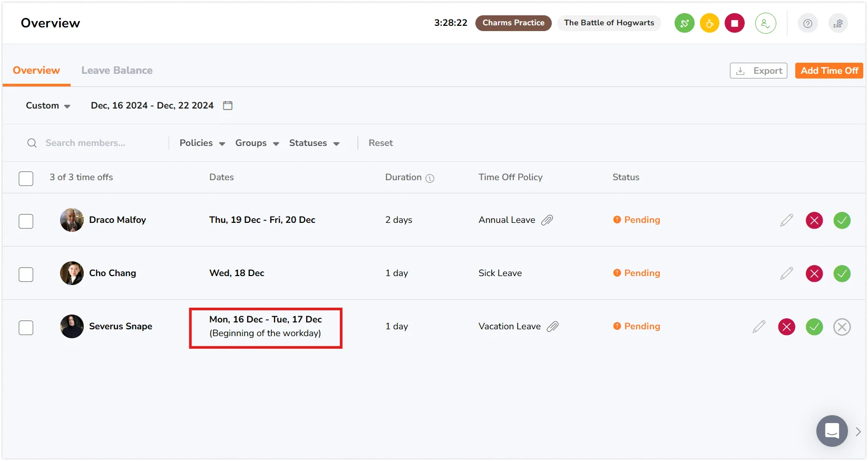The image size is (868, 461).
Task: Open the Custom date range dropdown
Action: pyautogui.click(x=48, y=105)
